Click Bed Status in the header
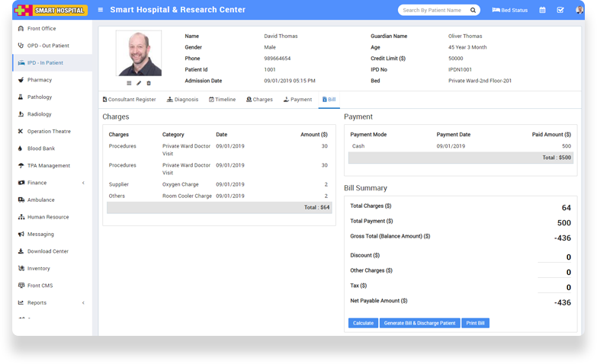The image size is (597, 364). [x=509, y=10]
